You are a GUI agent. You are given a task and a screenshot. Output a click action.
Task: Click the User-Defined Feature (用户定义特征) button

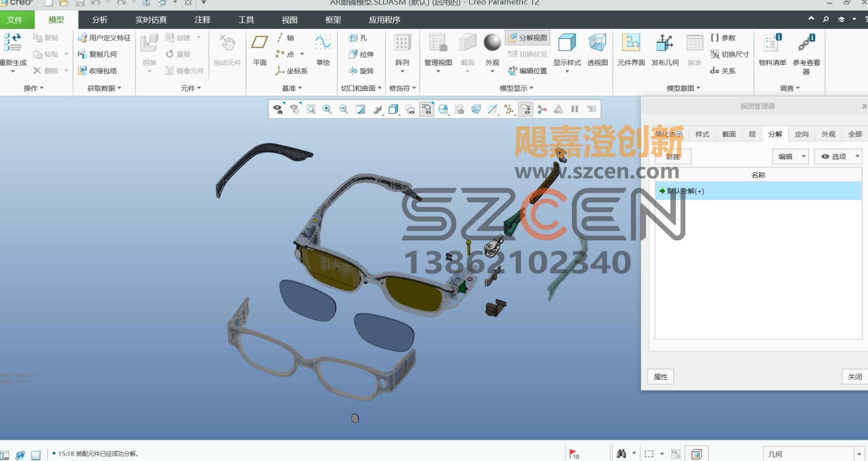point(105,38)
